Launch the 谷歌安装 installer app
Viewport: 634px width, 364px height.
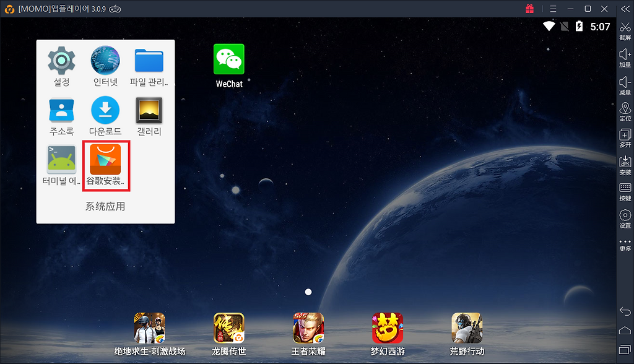click(105, 160)
